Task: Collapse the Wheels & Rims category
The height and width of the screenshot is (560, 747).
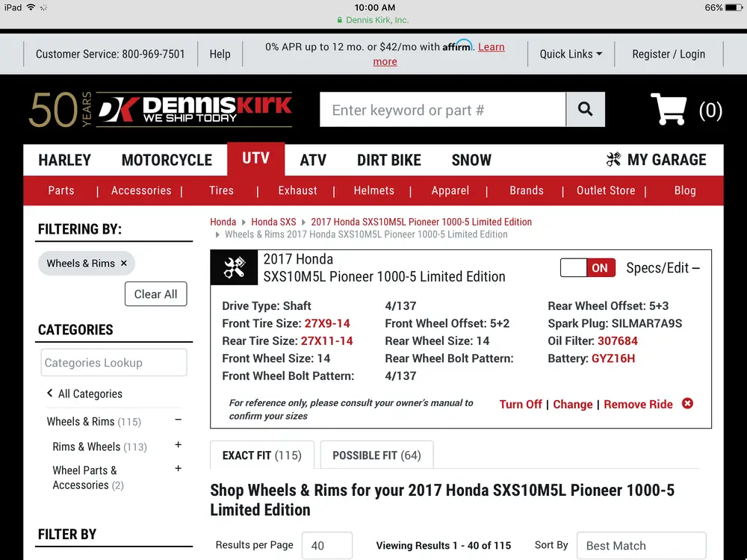Action: tap(179, 420)
